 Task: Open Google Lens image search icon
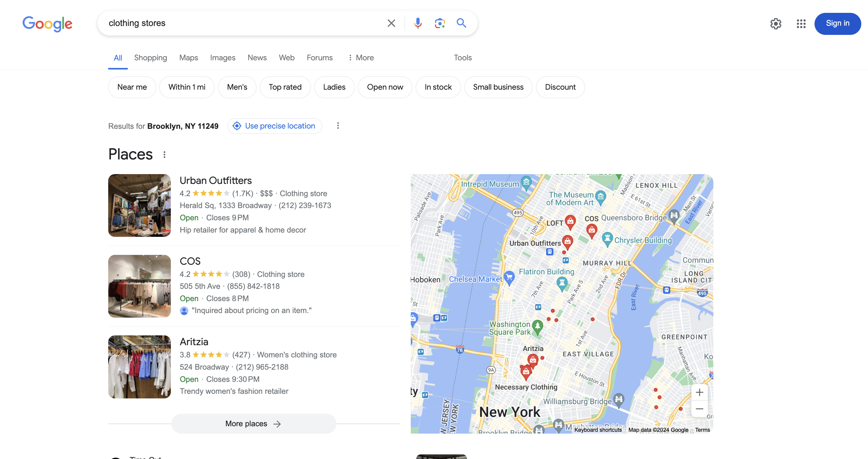[x=440, y=23]
